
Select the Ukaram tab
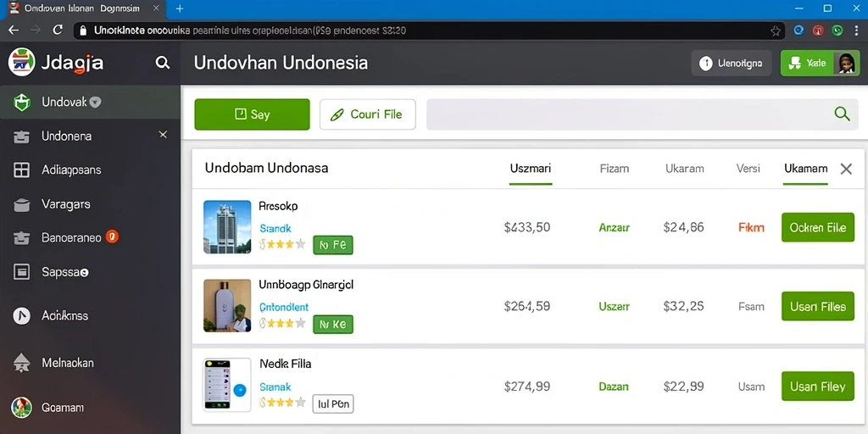tap(685, 169)
